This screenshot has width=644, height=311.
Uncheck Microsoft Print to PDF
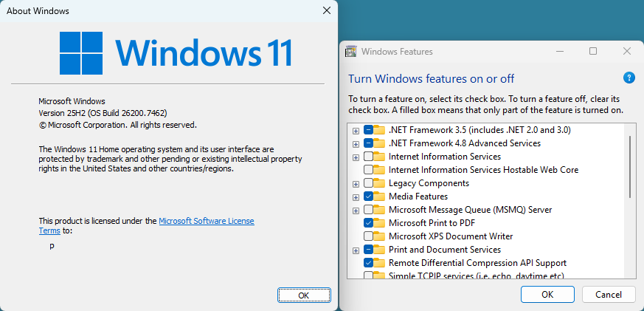coord(368,223)
